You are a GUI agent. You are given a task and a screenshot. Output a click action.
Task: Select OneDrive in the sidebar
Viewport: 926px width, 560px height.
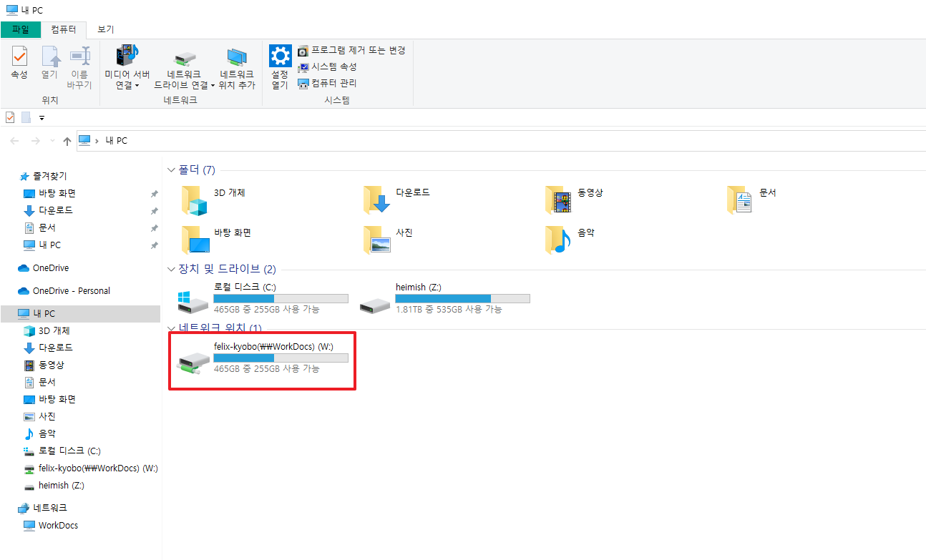coord(51,267)
